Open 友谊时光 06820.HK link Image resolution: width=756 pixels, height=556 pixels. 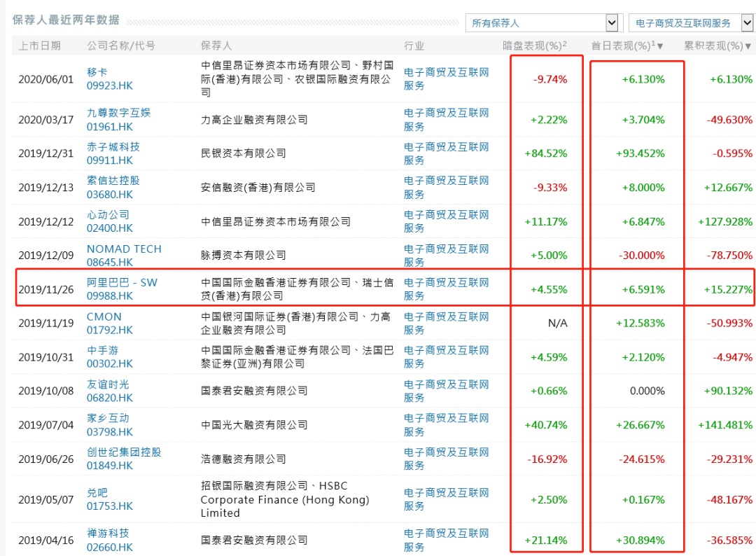[109, 391]
